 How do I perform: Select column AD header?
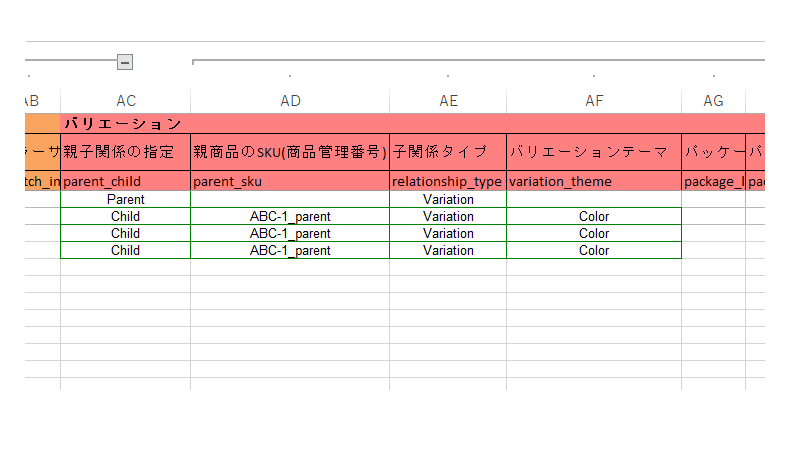coord(290,101)
